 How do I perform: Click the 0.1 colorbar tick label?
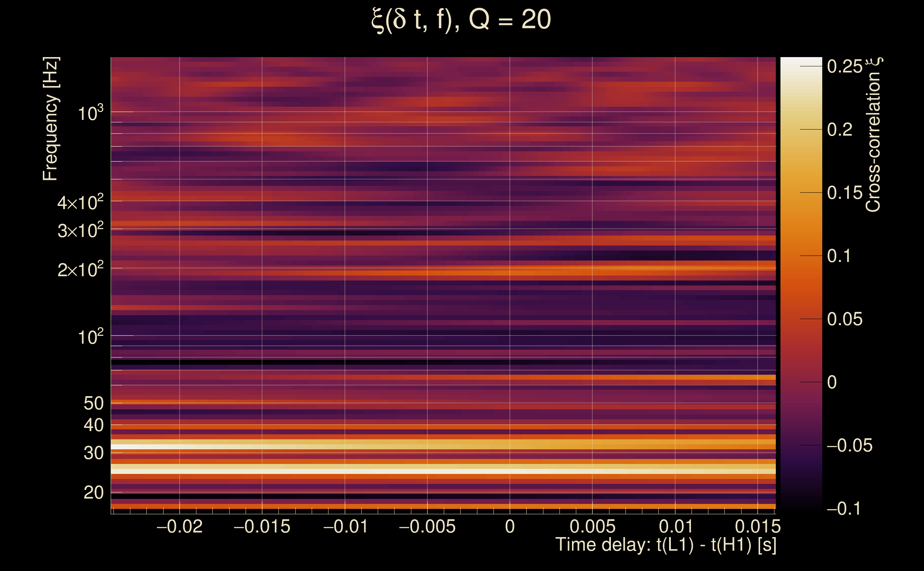839,256
